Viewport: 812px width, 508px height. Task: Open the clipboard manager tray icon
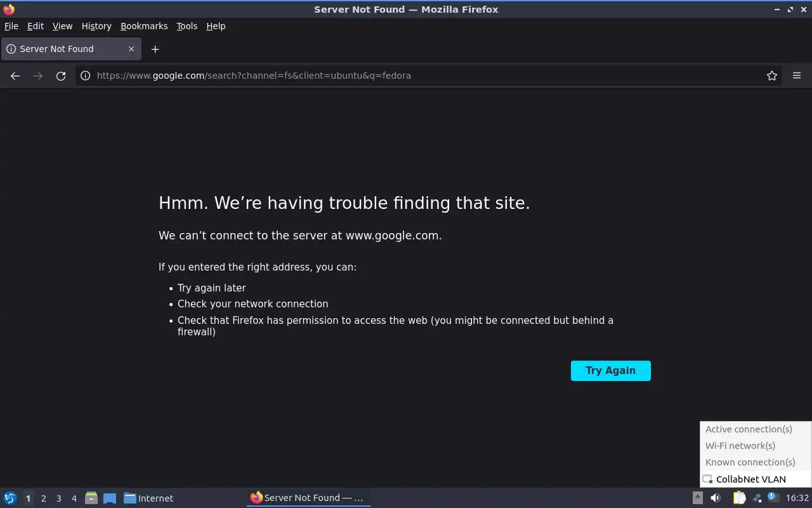738,498
